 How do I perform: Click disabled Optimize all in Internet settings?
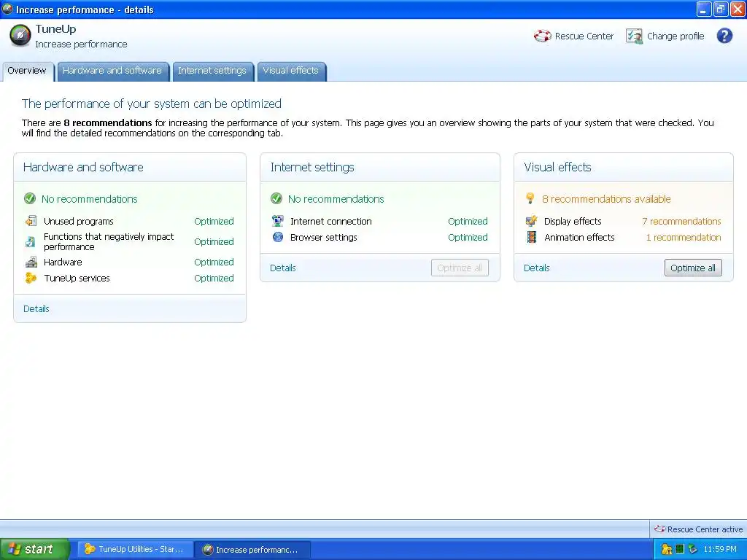click(460, 268)
